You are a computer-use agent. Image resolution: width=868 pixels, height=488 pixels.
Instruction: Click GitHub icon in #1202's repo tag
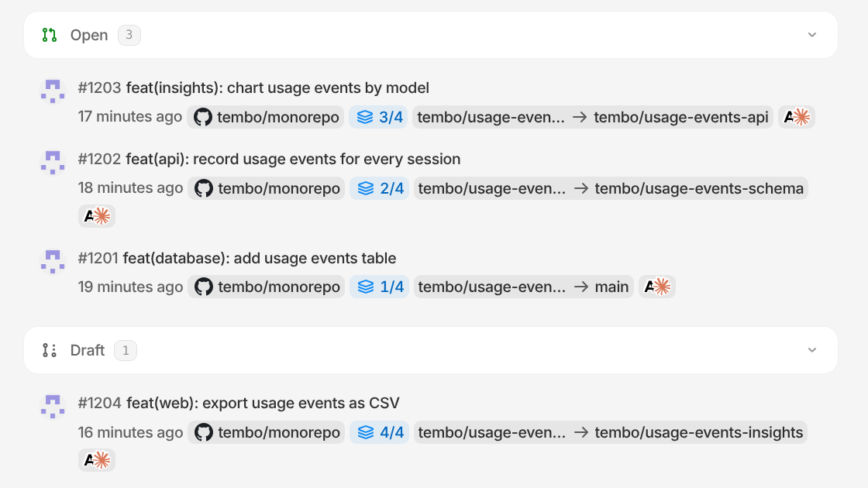(x=203, y=188)
